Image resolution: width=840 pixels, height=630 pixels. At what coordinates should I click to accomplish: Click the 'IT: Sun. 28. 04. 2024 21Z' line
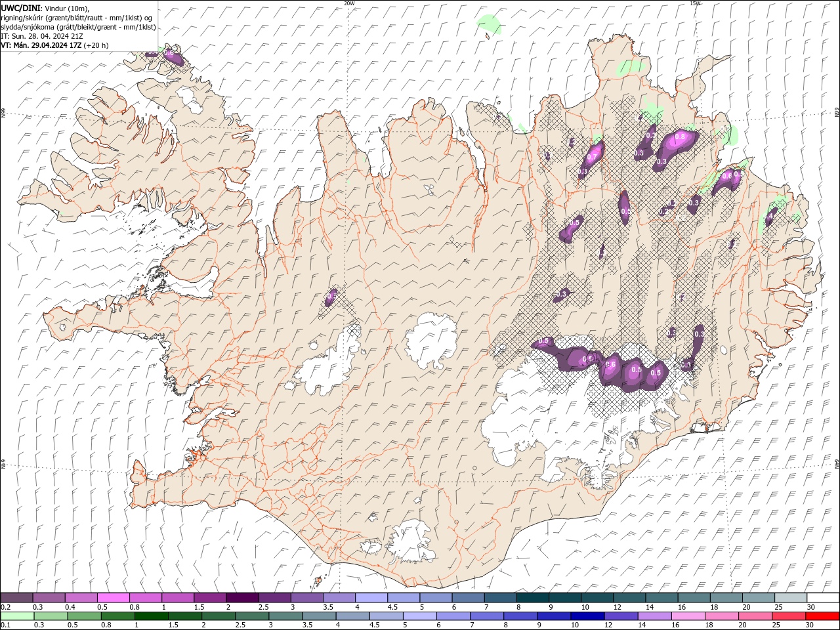[x=42, y=36]
